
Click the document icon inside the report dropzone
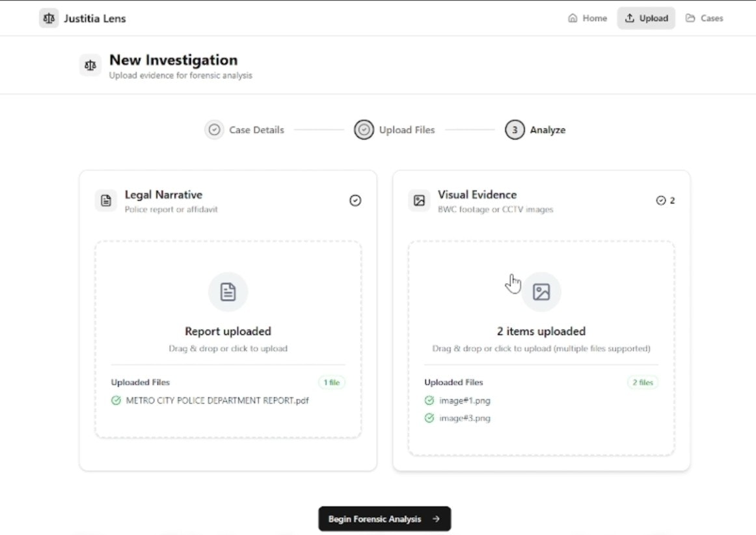228,292
